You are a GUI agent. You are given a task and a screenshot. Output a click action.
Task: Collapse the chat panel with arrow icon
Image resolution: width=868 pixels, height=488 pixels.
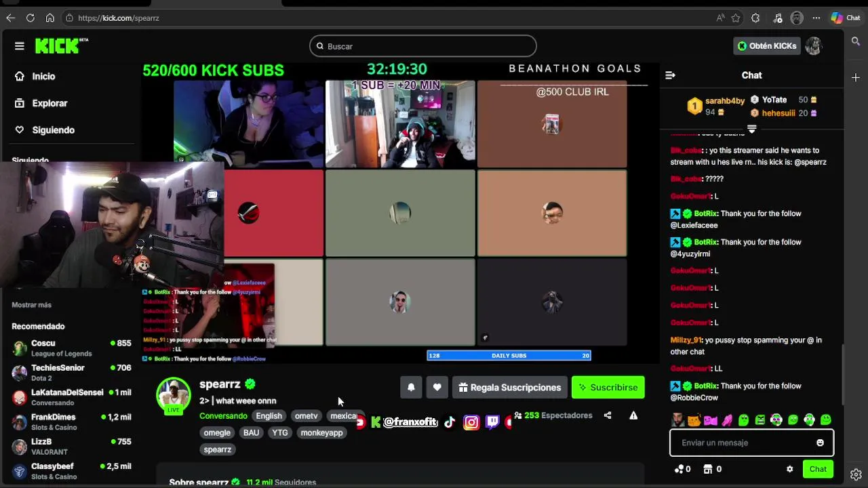click(x=670, y=75)
